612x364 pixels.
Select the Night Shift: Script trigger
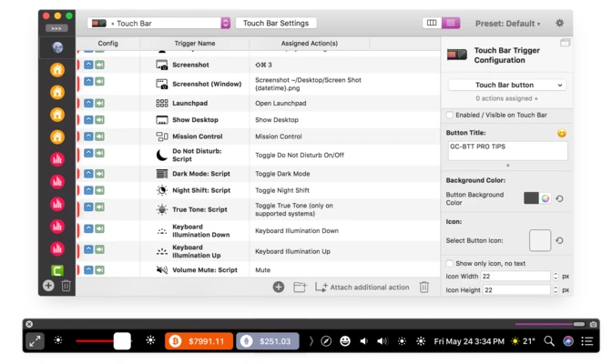[x=258, y=190]
